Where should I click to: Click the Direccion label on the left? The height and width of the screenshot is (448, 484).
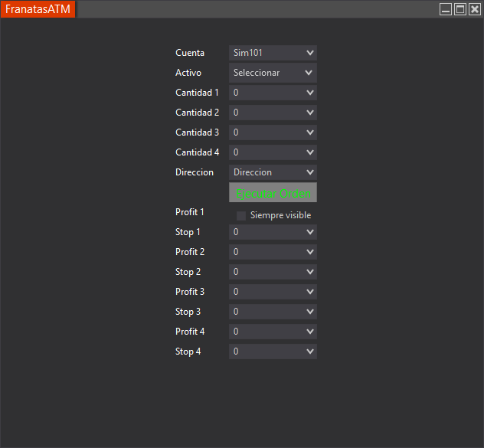195,172
